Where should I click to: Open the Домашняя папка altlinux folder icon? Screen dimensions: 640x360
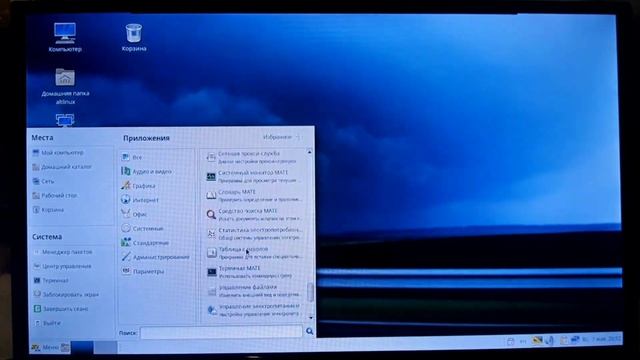tap(65, 86)
